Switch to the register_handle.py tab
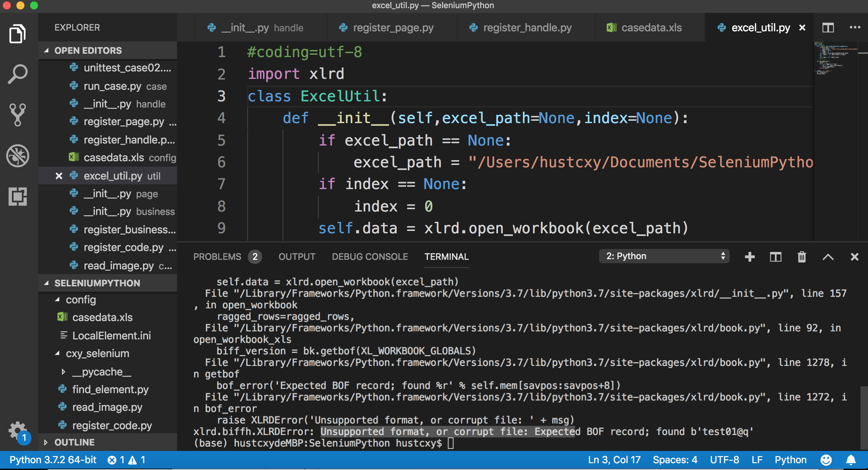Image resolution: width=868 pixels, height=470 pixels. [526, 28]
